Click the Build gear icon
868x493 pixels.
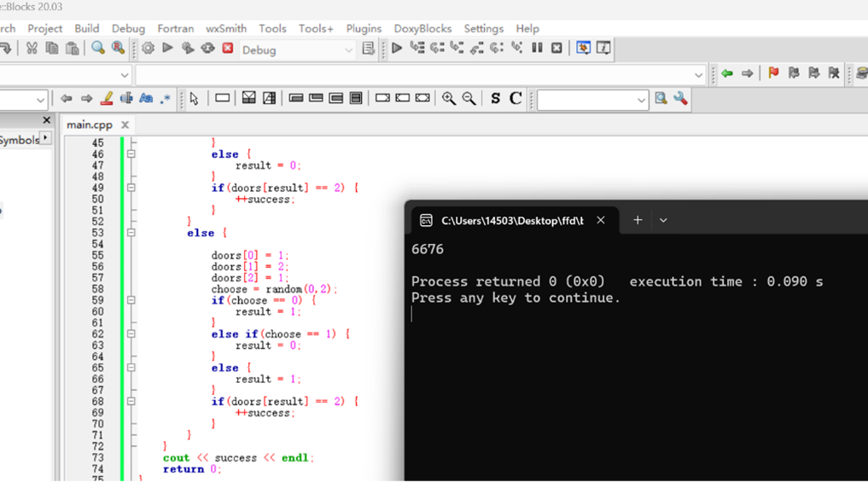click(148, 48)
